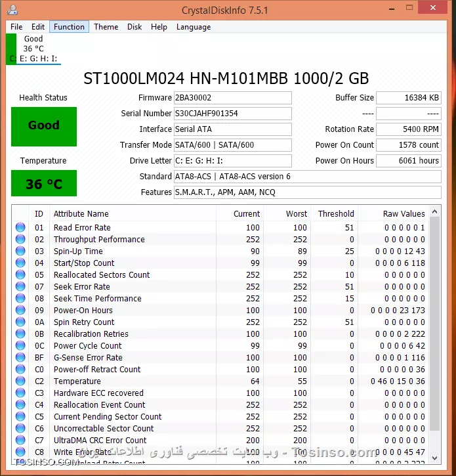Click the Features S.M.A.R.T. field
Image resolution: width=456 pixels, height=476 pixels.
308,192
